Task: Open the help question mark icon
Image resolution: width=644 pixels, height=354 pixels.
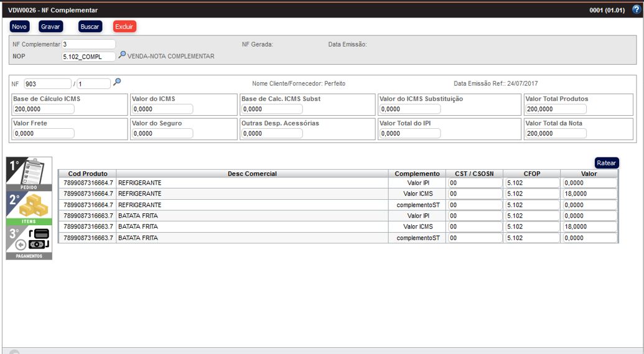Action: click(x=636, y=10)
